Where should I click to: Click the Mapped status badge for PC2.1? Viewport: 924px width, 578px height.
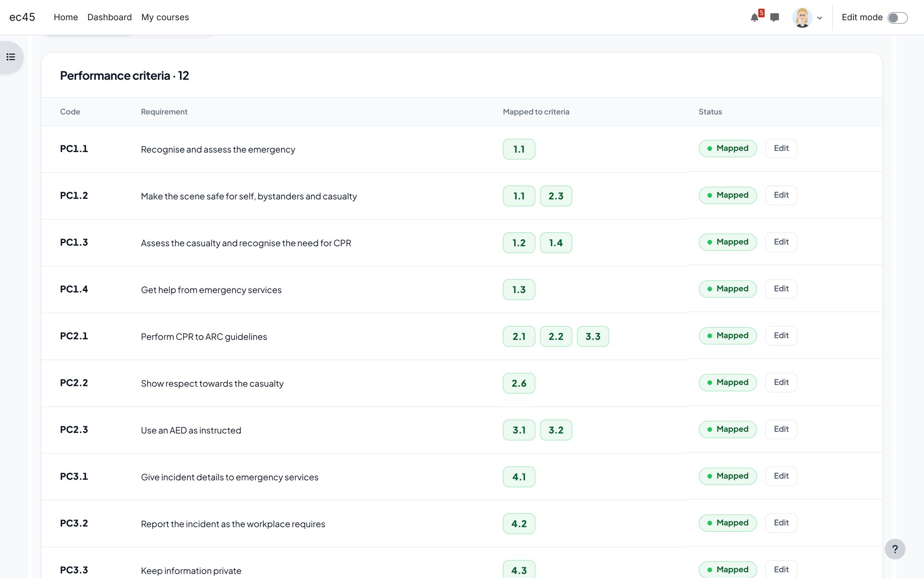pyautogui.click(x=728, y=335)
